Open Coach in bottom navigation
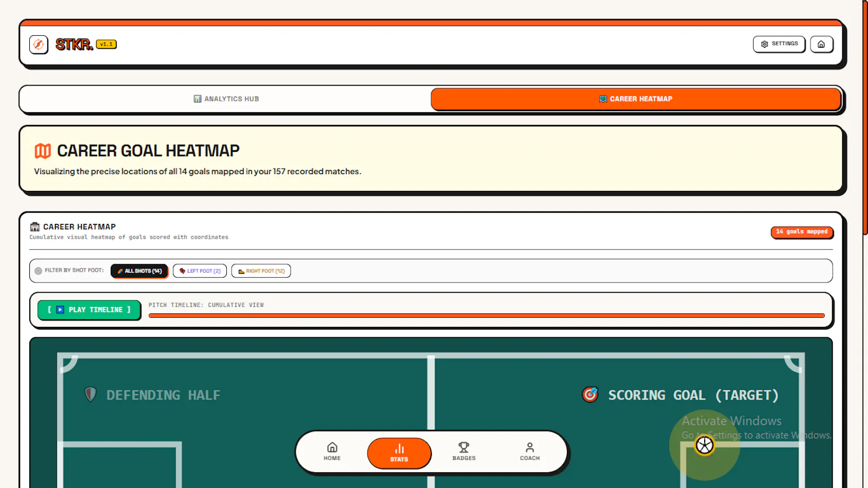 click(x=529, y=451)
